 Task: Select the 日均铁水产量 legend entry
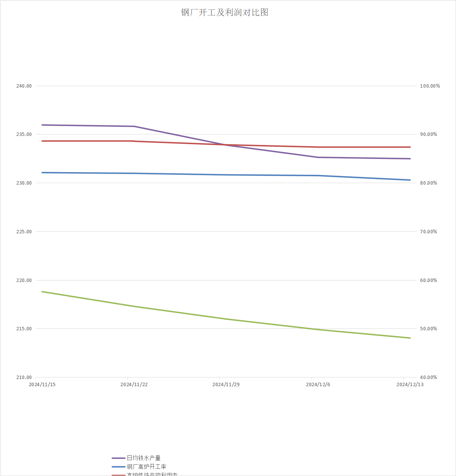coord(144,458)
